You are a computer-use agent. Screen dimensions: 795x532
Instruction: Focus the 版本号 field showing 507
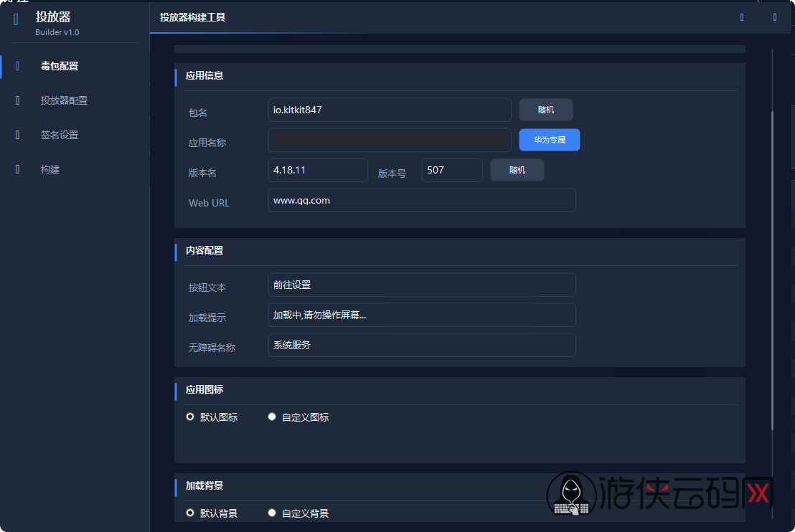point(451,170)
